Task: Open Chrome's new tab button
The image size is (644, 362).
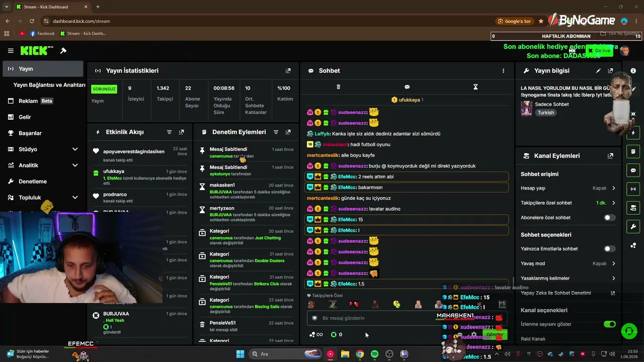Action: pos(98,7)
